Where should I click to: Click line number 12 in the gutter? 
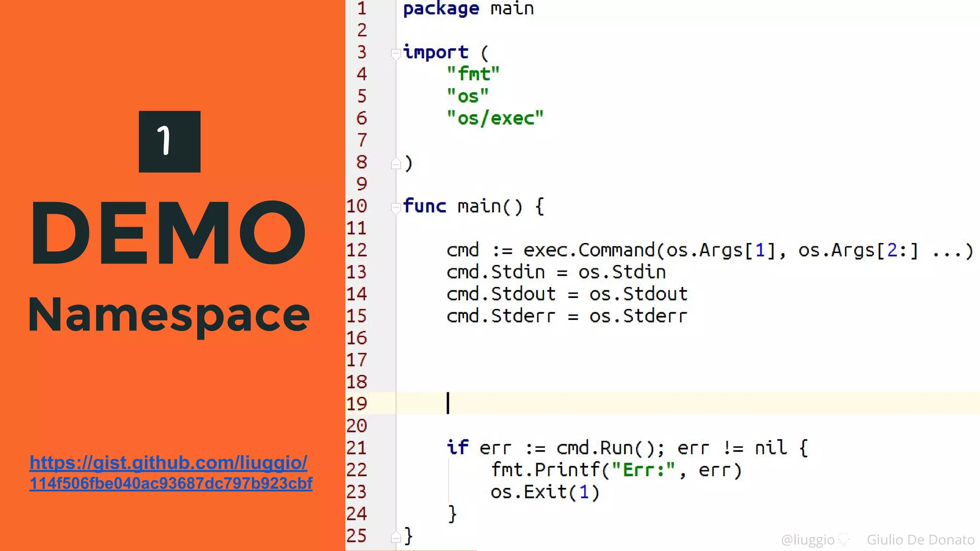click(x=356, y=250)
